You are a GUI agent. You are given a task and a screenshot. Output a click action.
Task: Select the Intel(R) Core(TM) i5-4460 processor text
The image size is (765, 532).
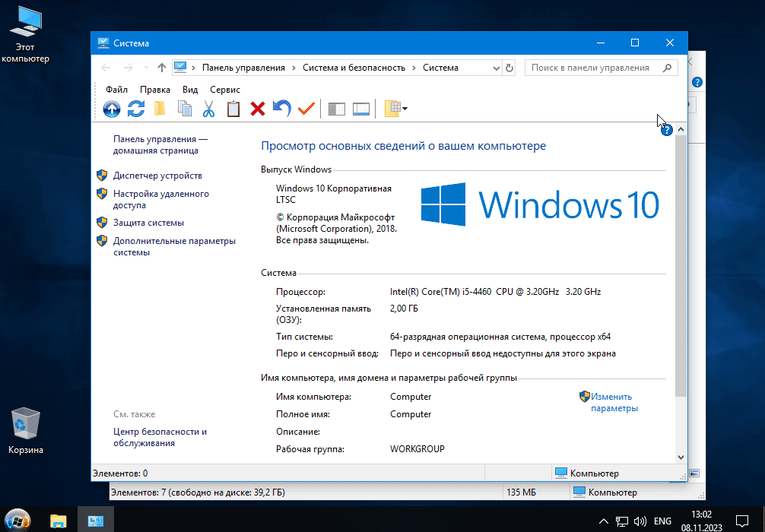tap(495, 292)
